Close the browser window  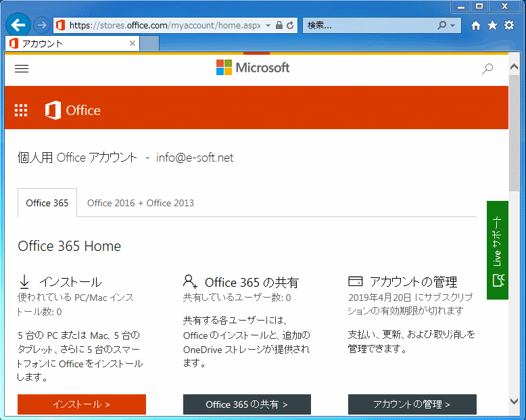[504, 6]
